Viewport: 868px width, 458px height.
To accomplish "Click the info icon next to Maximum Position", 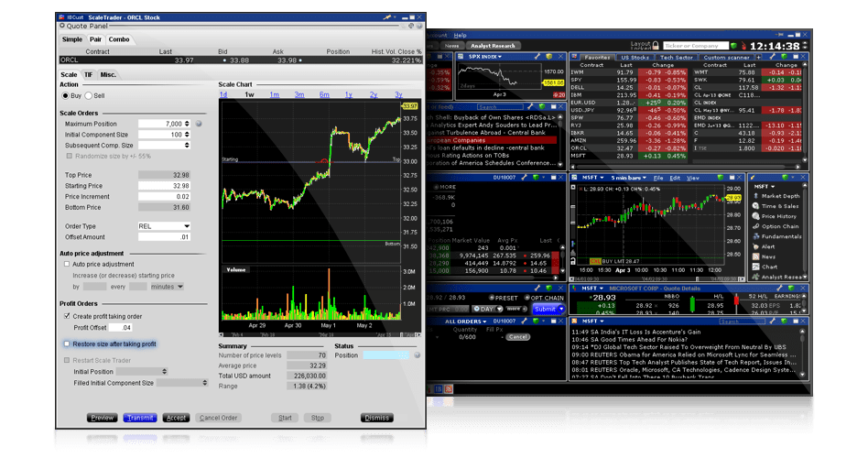I will coord(200,124).
